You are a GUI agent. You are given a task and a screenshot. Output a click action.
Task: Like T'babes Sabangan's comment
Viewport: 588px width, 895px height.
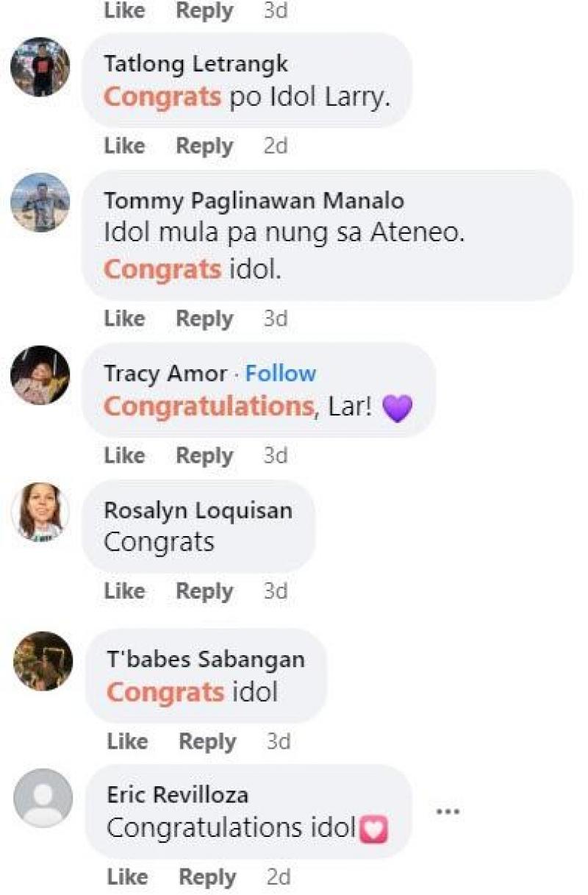127,741
